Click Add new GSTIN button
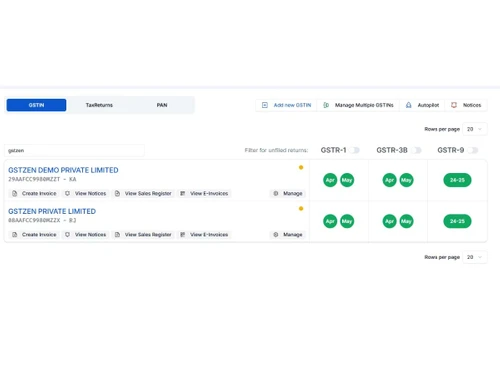 click(x=286, y=105)
